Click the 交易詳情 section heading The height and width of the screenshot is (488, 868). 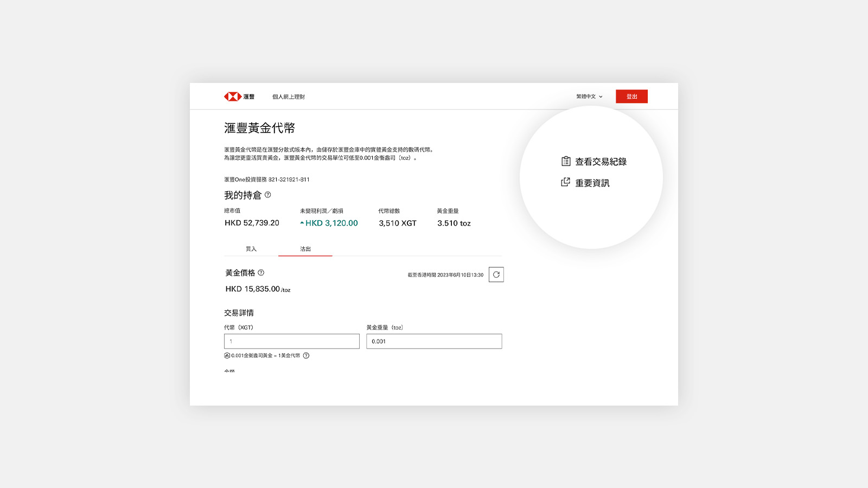[239, 313]
